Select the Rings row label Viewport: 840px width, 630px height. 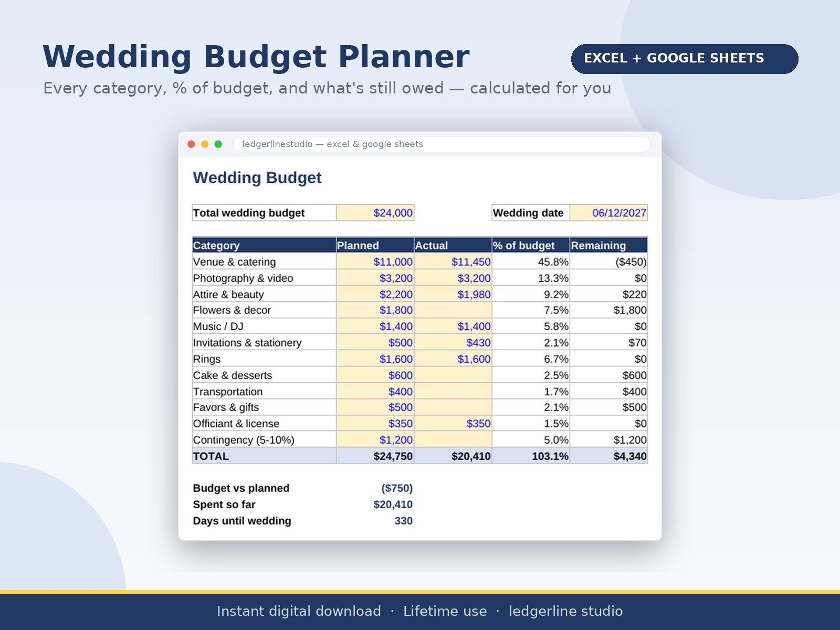[264, 359]
